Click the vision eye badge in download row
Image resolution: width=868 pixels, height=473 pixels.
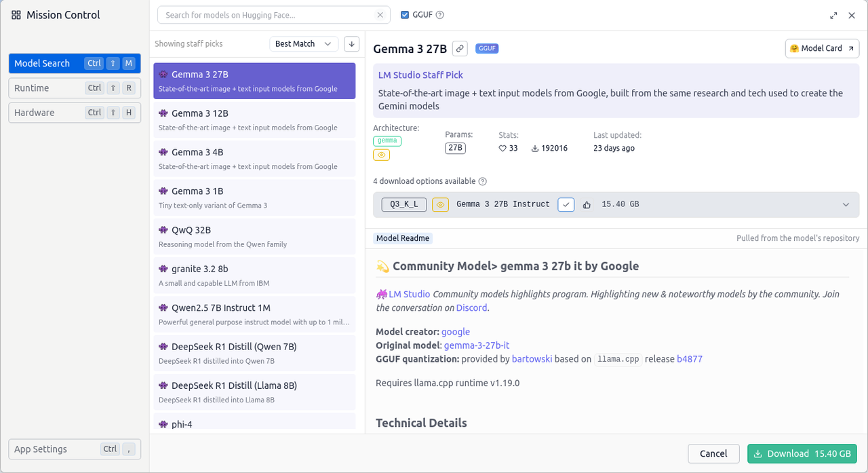[440, 204]
